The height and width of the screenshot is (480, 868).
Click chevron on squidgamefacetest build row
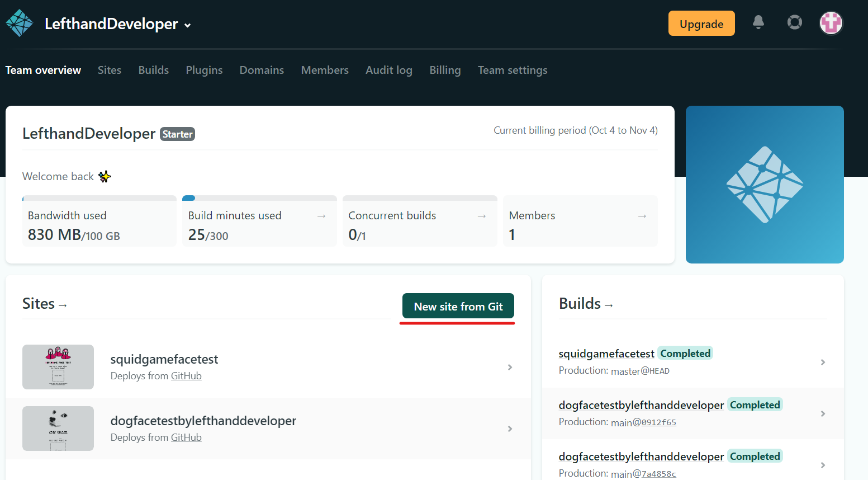click(x=823, y=362)
